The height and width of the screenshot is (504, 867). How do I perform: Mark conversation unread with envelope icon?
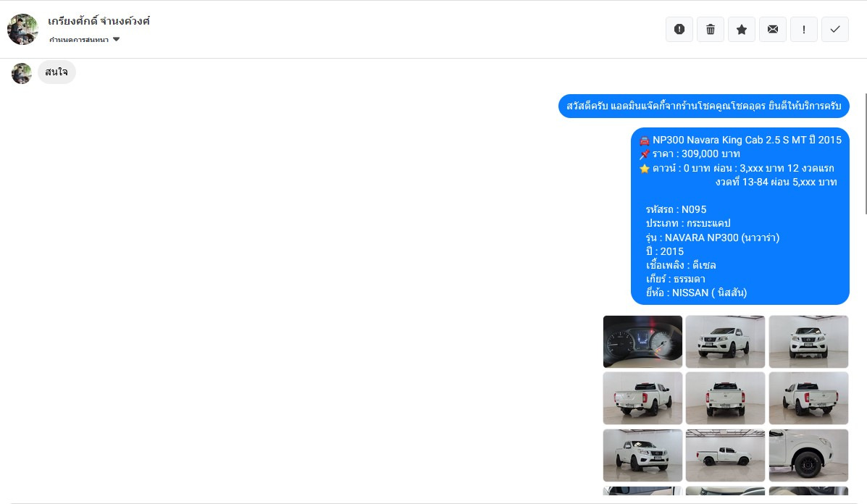click(x=773, y=29)
